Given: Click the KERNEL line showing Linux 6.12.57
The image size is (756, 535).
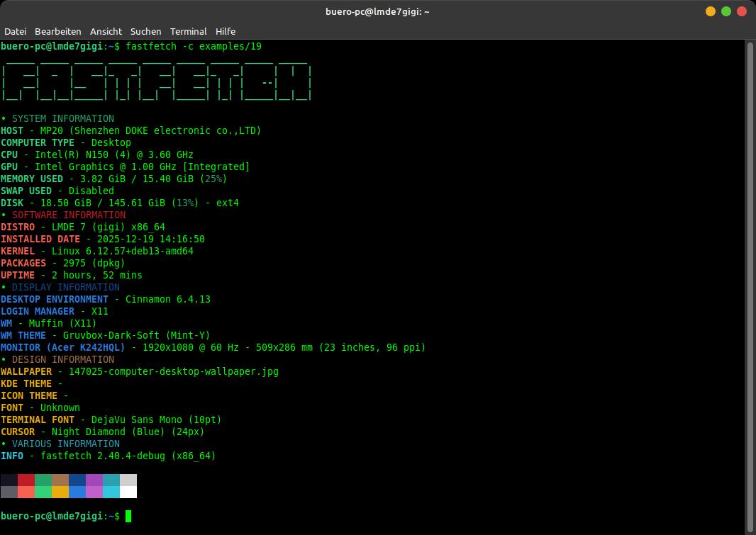Looking at the screenshot, I should tap(97, 251).
